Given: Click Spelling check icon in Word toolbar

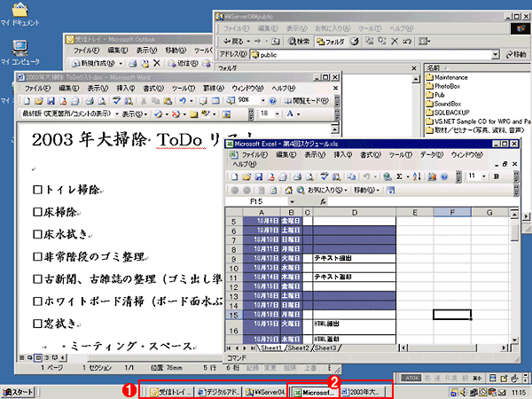Looking at the screenshot, I should (x=117, y=101).
